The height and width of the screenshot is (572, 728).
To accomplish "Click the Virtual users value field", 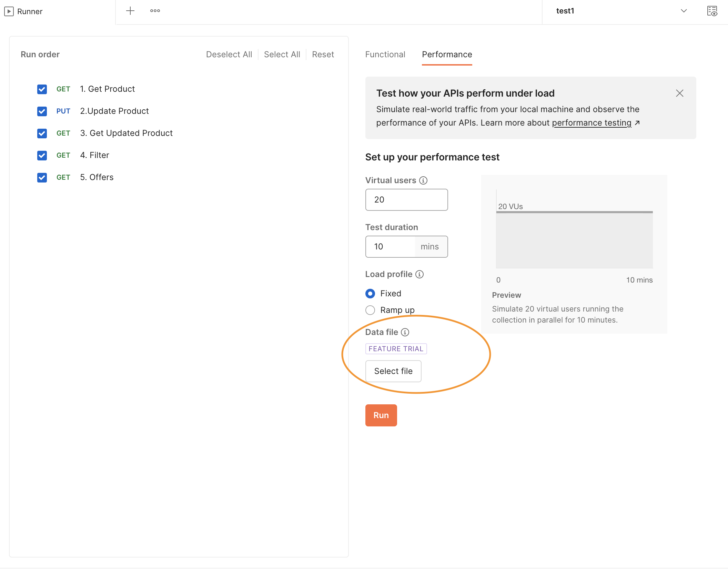I will point(406,200).
